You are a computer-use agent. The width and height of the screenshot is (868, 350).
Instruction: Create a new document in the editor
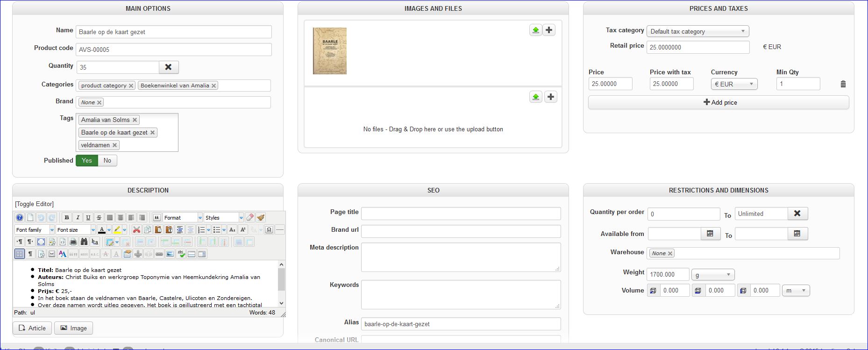pos(30,217)
